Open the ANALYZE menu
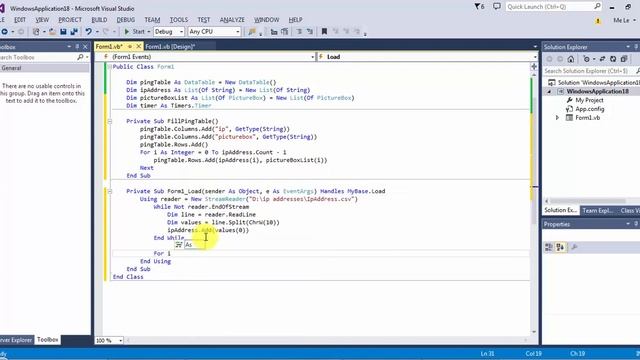The width and height of the screenshot is (640, 360). pos(232,20)
